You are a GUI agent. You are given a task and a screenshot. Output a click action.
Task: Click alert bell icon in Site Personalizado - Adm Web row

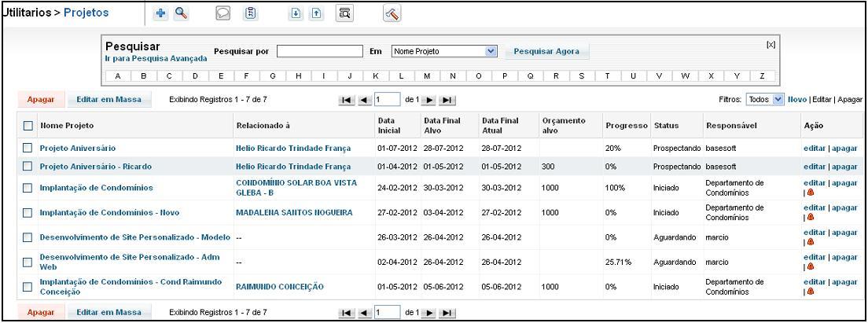(811, 266)
